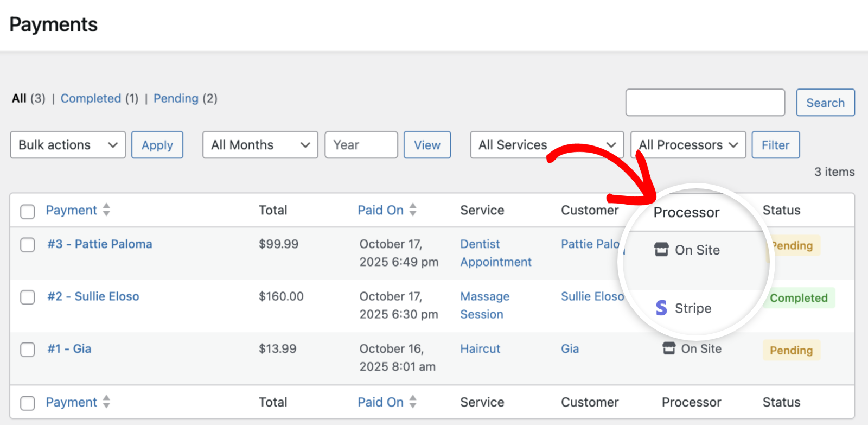The width and height of the screenshot is (868, 425).
Task: Expand the All Processors dropdown
Action: 688,145
